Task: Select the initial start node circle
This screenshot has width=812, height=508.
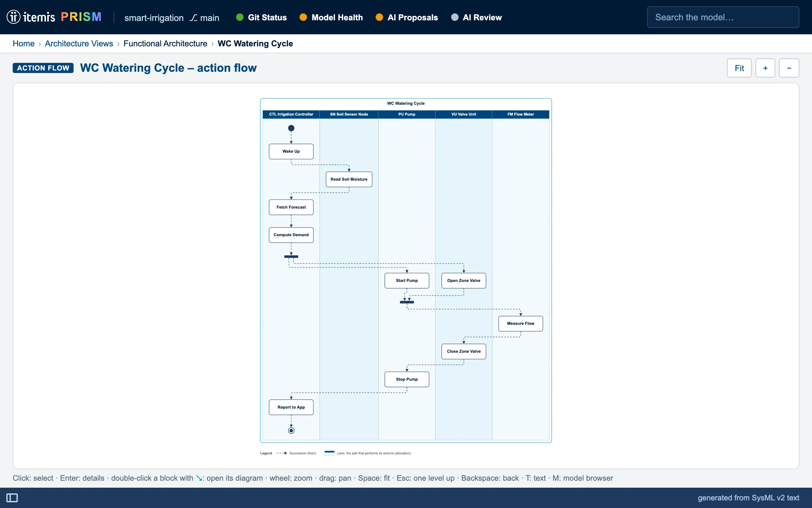Action: (291, 128)
